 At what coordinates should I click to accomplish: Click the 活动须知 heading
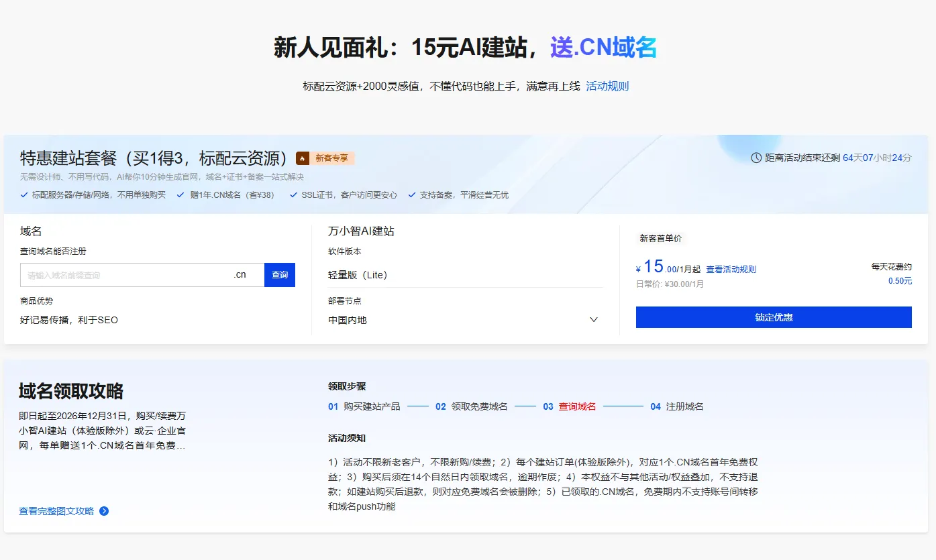(347, 438)
